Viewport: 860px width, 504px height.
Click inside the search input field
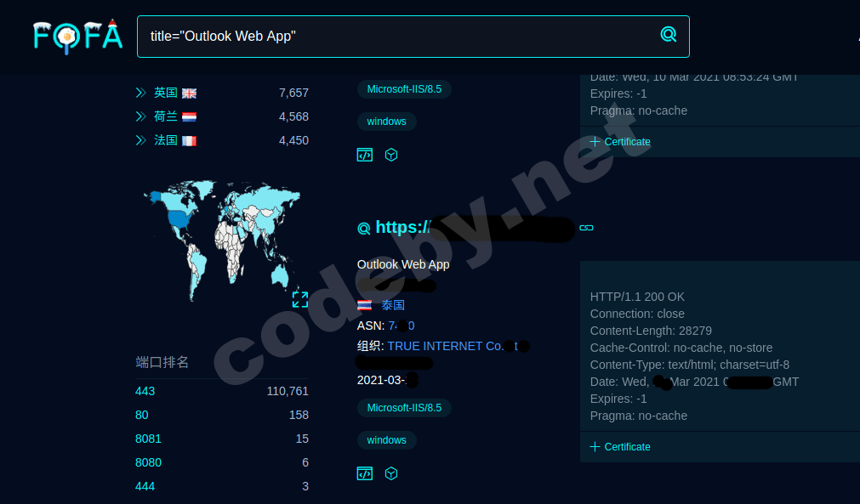point(383,36)
